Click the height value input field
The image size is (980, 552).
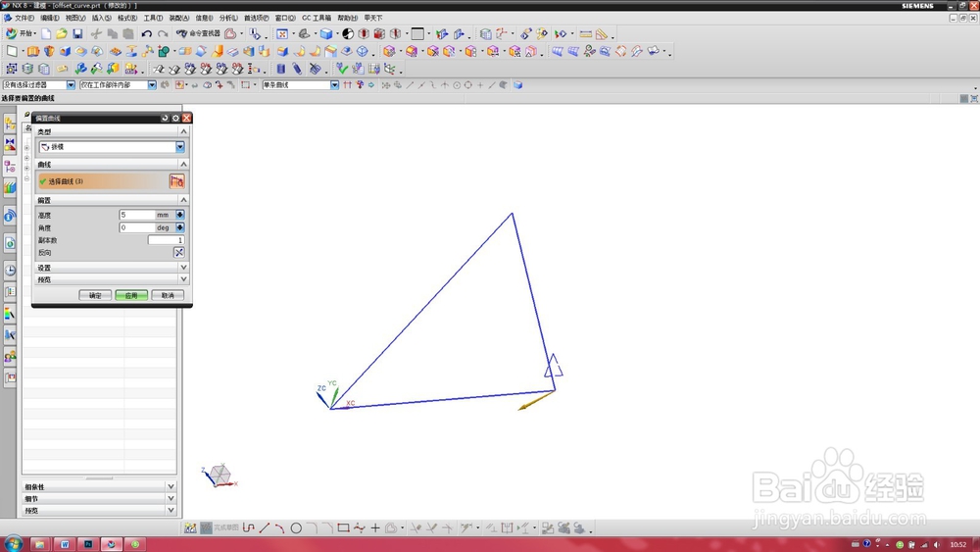(137, 215)
